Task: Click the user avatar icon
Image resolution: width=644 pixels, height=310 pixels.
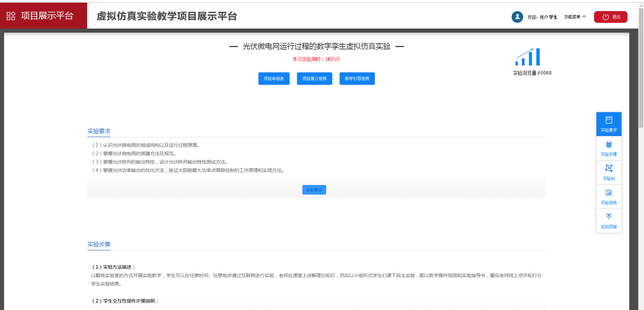Action: pyautogui.click(x=517, y=17)
